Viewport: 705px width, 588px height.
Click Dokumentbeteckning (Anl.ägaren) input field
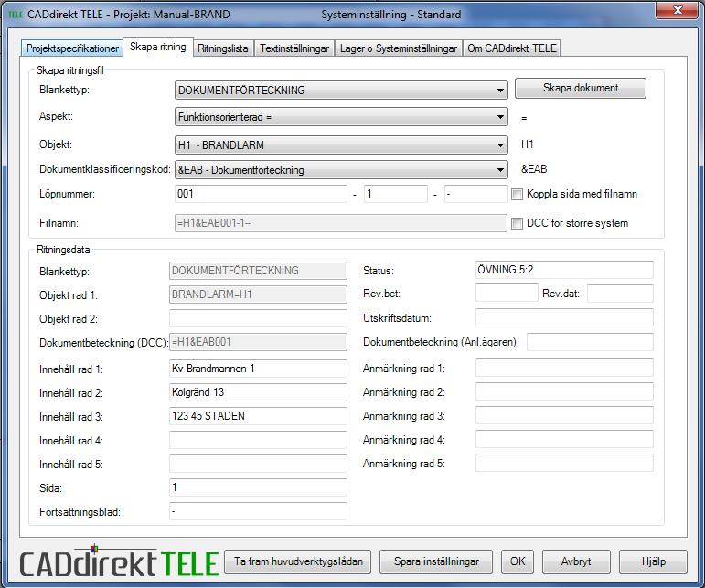(590, 342)
